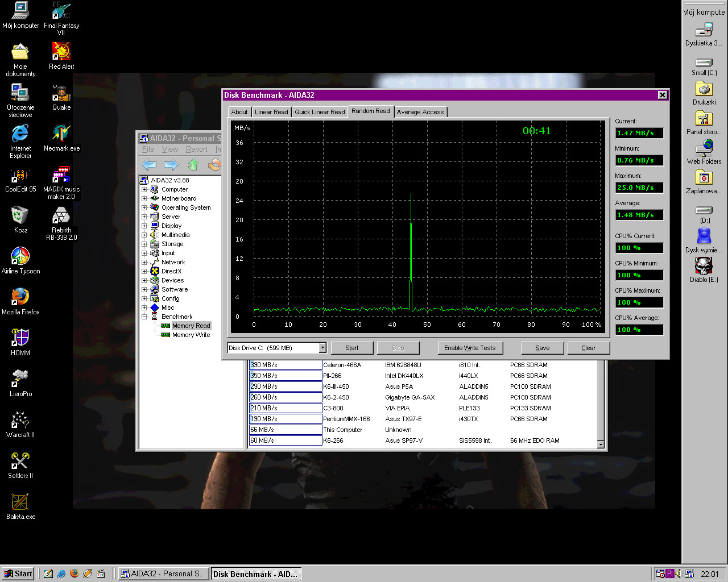This screenshot has height=582, width=728.
Task: Switch to the Linear Read tab
Action: (271, 112)
